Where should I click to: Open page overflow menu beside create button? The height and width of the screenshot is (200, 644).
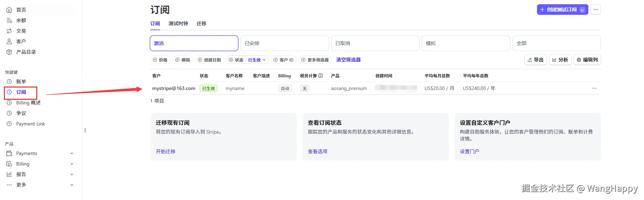click(x=595, y=9)
